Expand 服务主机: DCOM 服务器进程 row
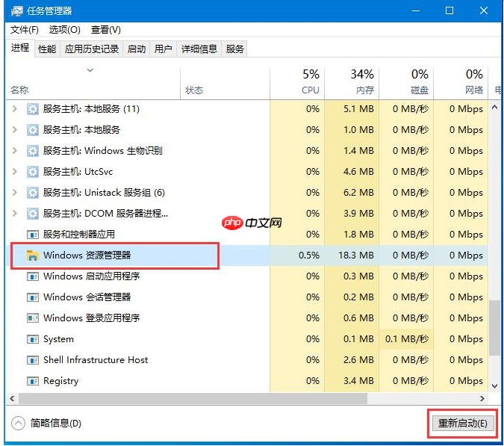The height and width of the screenshot is (446, 504). click(14, 213)
